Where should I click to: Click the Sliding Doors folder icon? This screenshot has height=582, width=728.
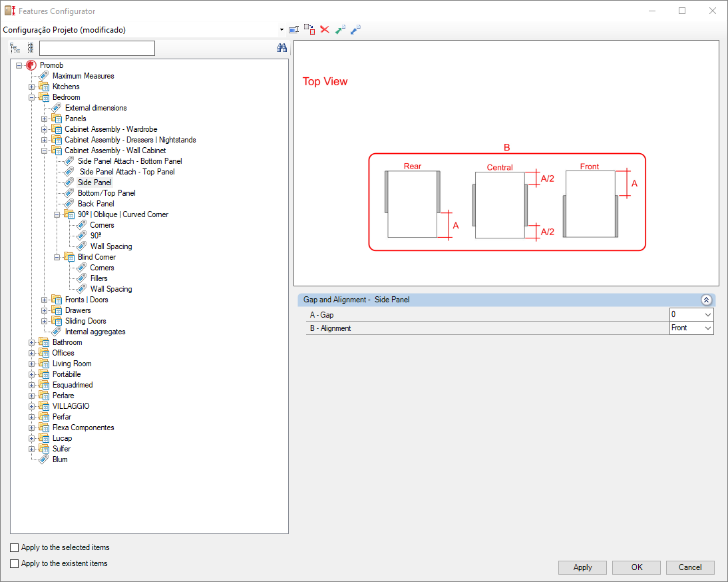point(57,321)
